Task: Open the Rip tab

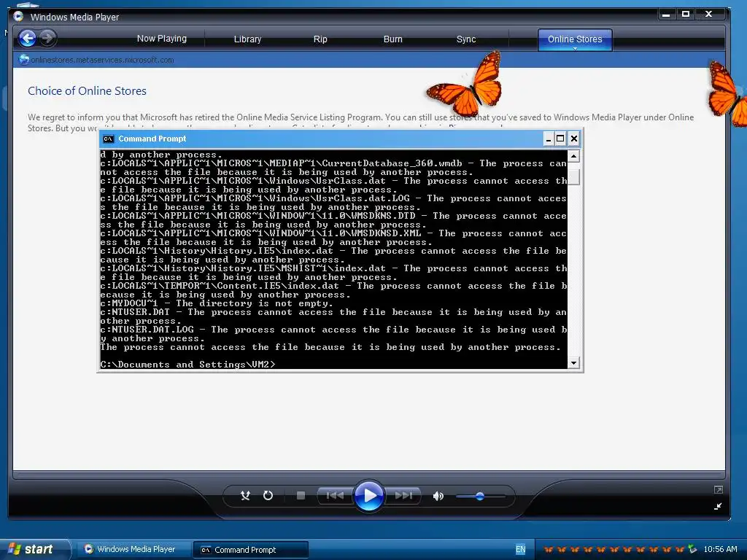Action: 320,39
